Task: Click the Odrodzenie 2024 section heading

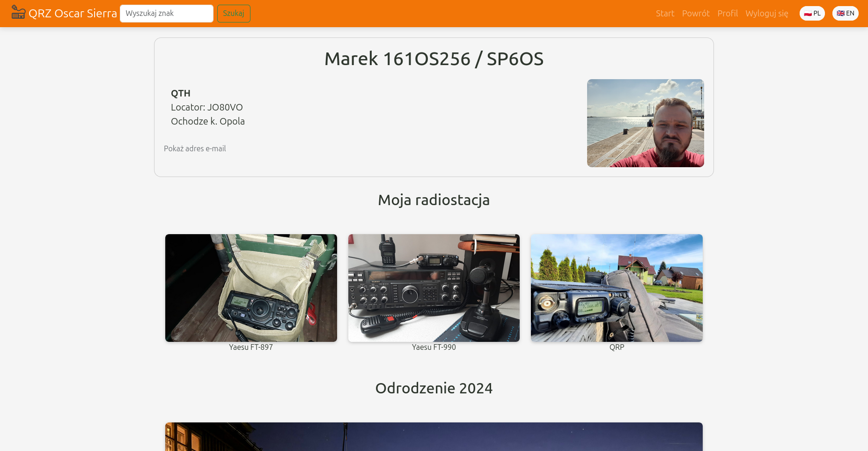Action: (434, 388)
